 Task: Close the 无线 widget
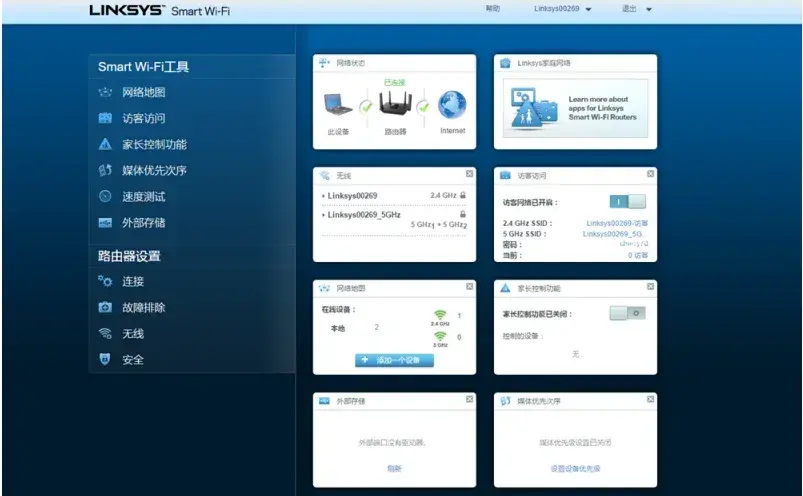point(469,174)
